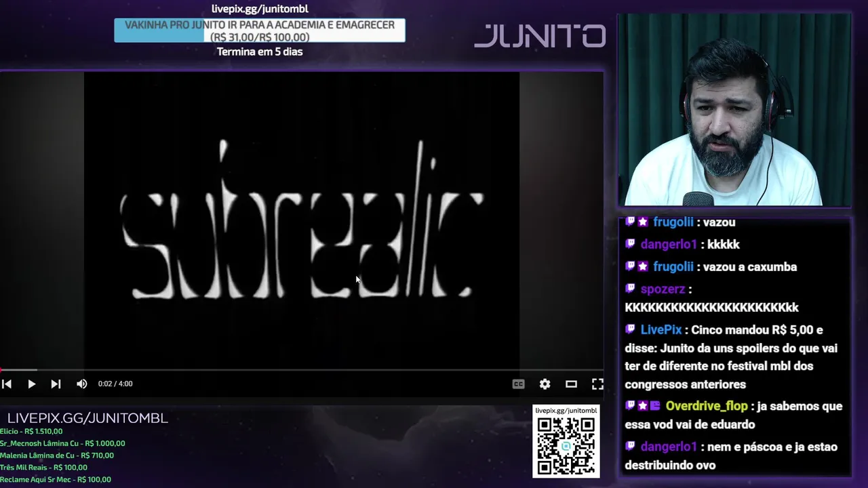Play the video with the play button
Viewport: 868px width, 488px height.
31,384
